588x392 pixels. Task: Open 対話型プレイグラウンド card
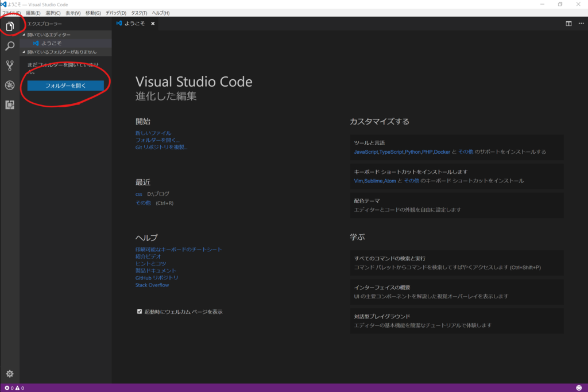tap(457, 321)
